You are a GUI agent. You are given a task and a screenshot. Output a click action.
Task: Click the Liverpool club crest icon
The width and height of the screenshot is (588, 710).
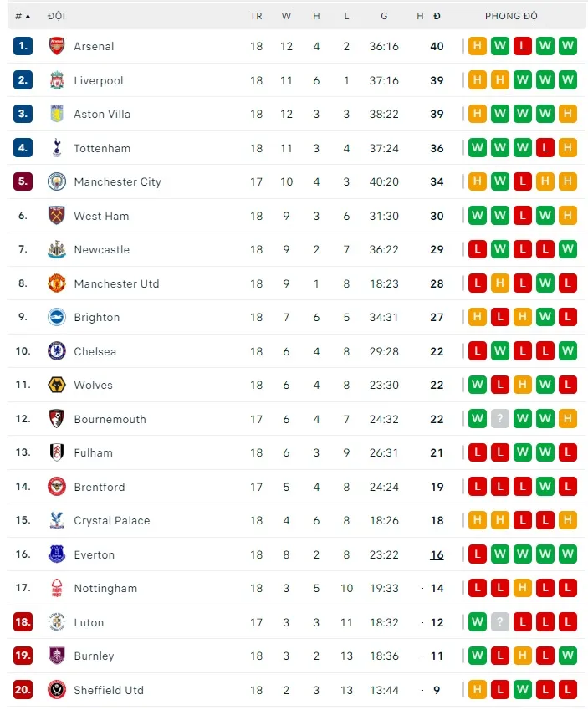tap(57, 80)
